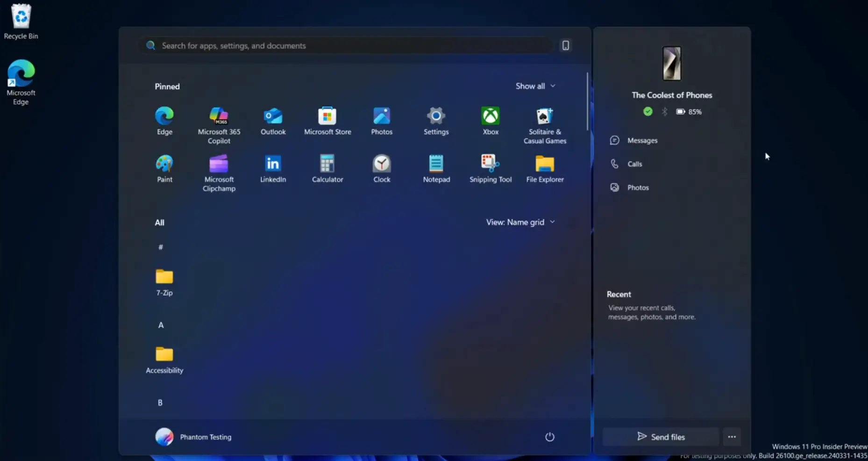Open the Outlook pinned app
Image resolution: width=868 pixels, height=461 pixels.
coord(273,121)
